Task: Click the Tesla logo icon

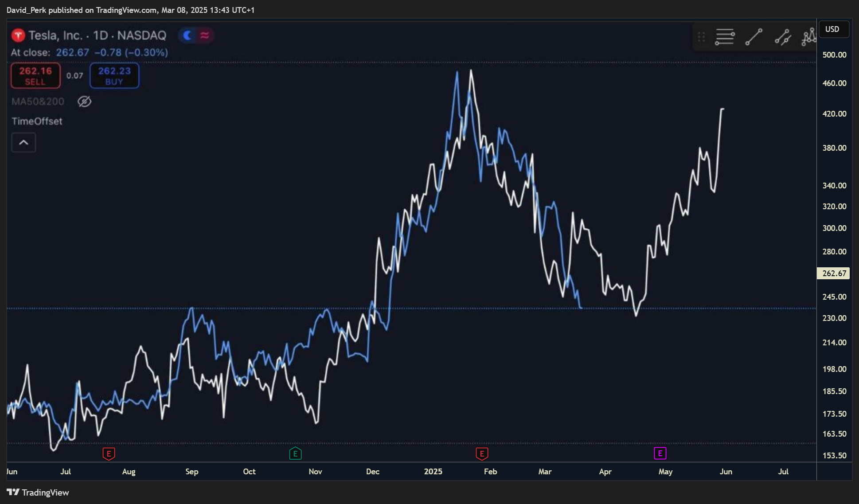Action: tap(18, 35)
